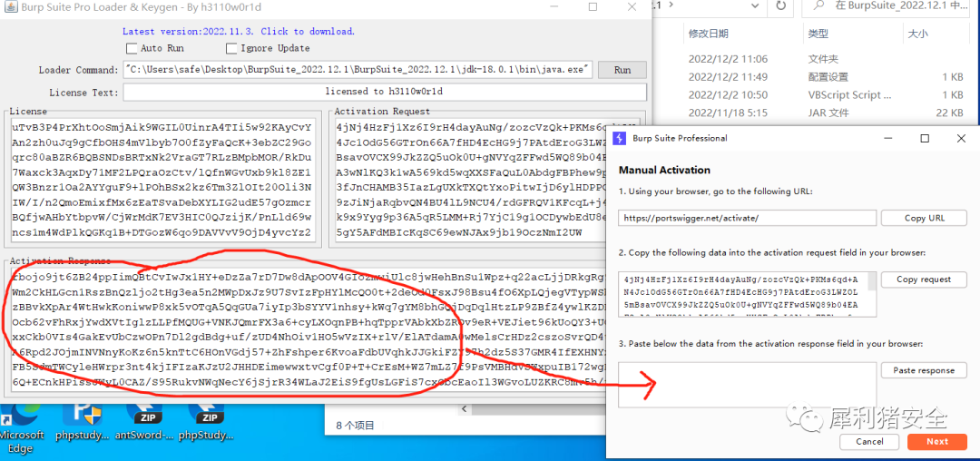
Task: Tick the Ignore Update checkbox
Action: pos(231,48)
